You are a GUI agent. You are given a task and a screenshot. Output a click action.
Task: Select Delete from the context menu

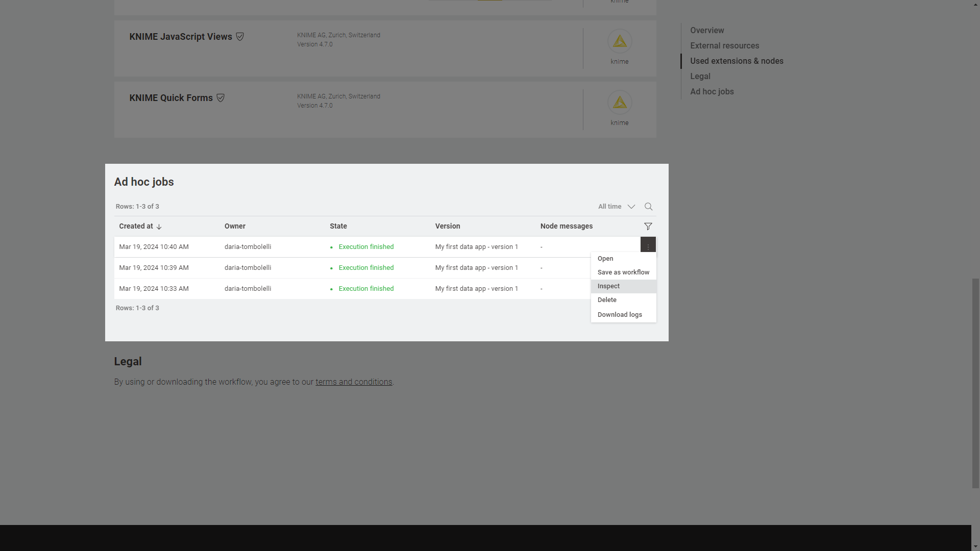[607, 300]
